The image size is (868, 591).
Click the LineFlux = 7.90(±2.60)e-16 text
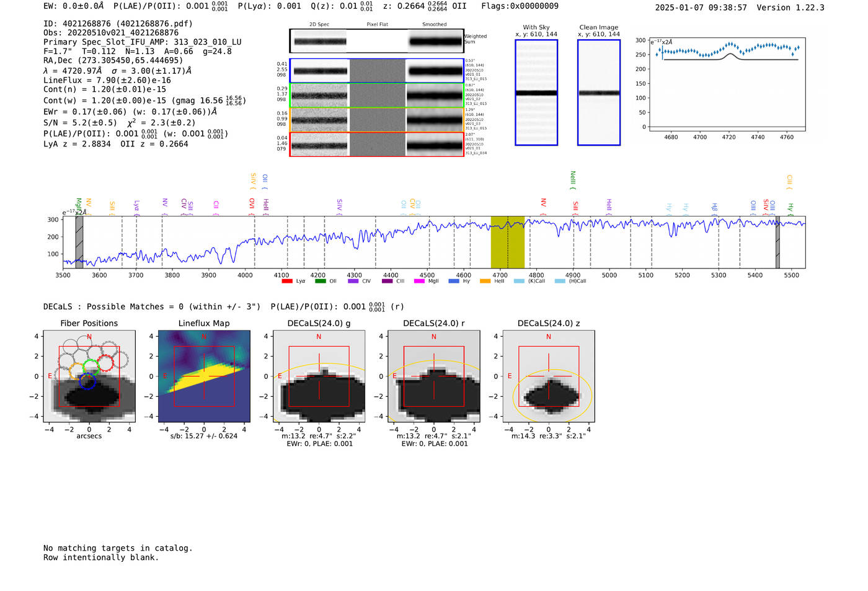tap(107, 80)
